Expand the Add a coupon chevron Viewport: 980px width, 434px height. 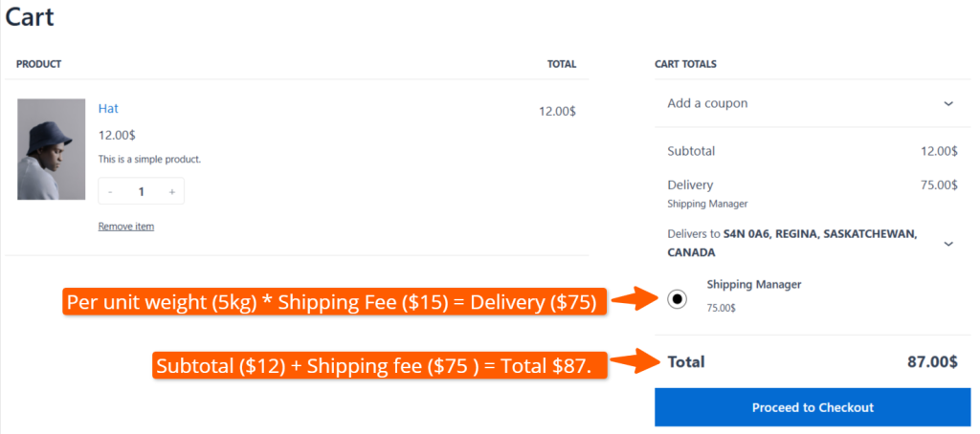(x=947, y=103)
